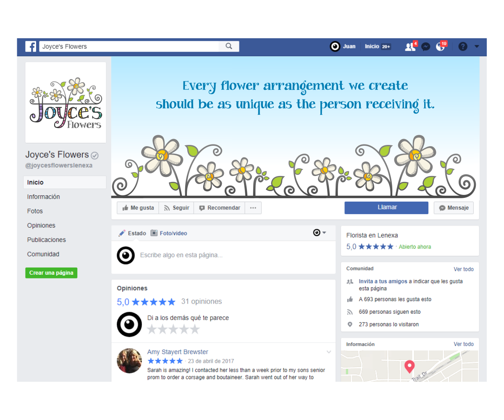Screen dimensions: 504x420
Task: Click the @joycesflowerslenexa username
Action: click(59, 165)
